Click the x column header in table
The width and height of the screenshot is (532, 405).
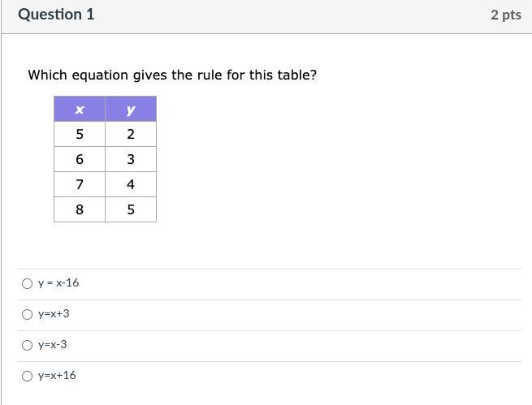tap(80, 109)
